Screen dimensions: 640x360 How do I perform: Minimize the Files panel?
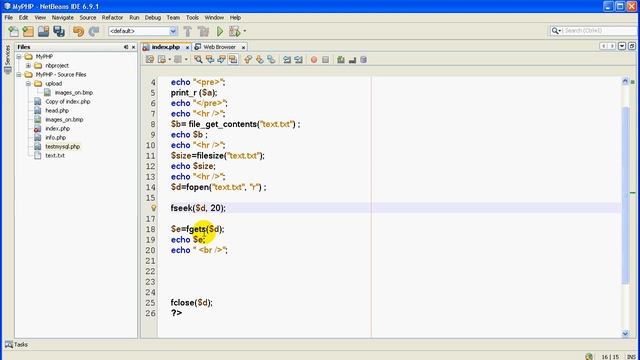point(126,47)
